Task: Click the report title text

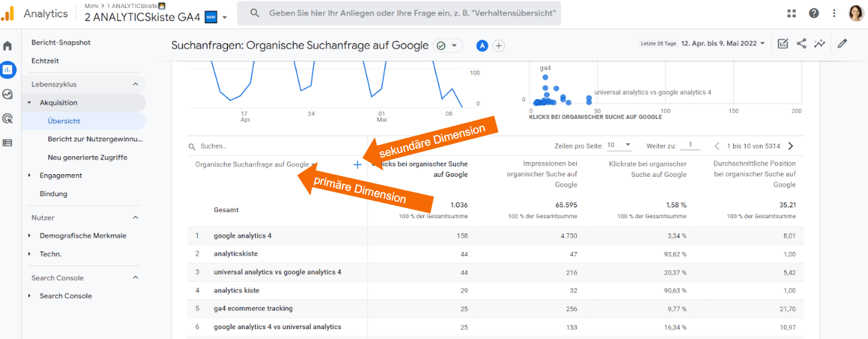Action: point(300,45)
